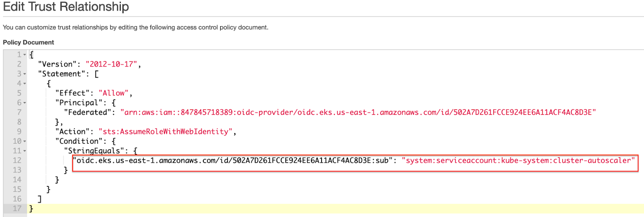Click the Allow effect value

coord(114,93)
